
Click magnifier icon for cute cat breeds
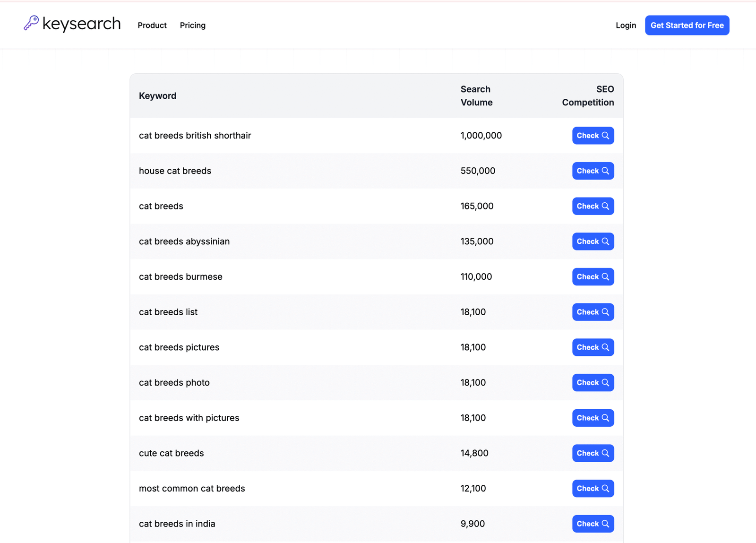pyautogui.click(x=605, y=453)
